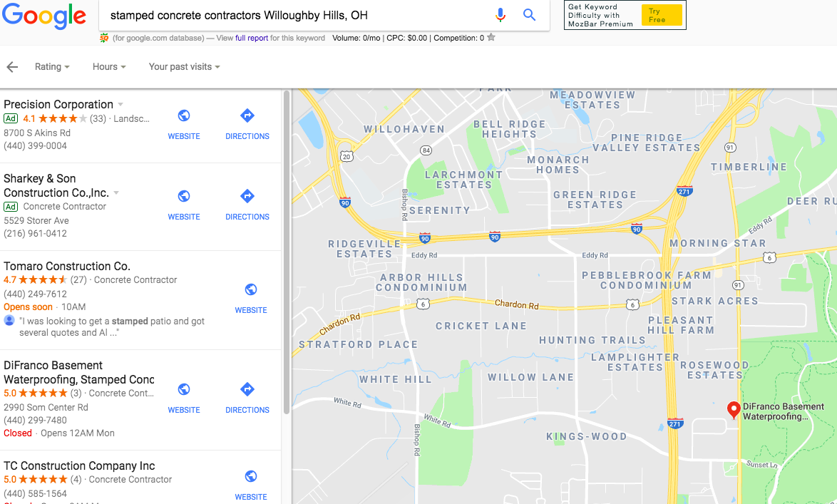The image size is (837, 504).
Task: Click the MozBar keyword star icon
Action: click(491, 37)
